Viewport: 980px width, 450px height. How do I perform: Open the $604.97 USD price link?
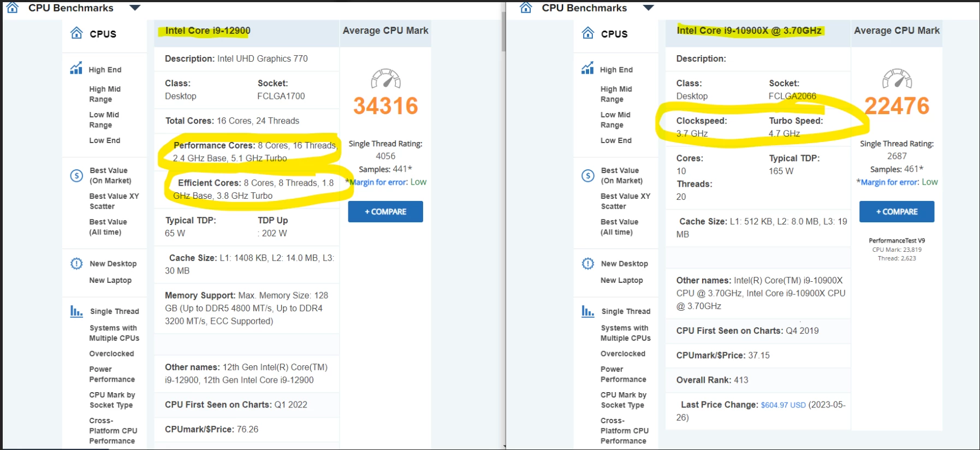[x=783, y=405]
